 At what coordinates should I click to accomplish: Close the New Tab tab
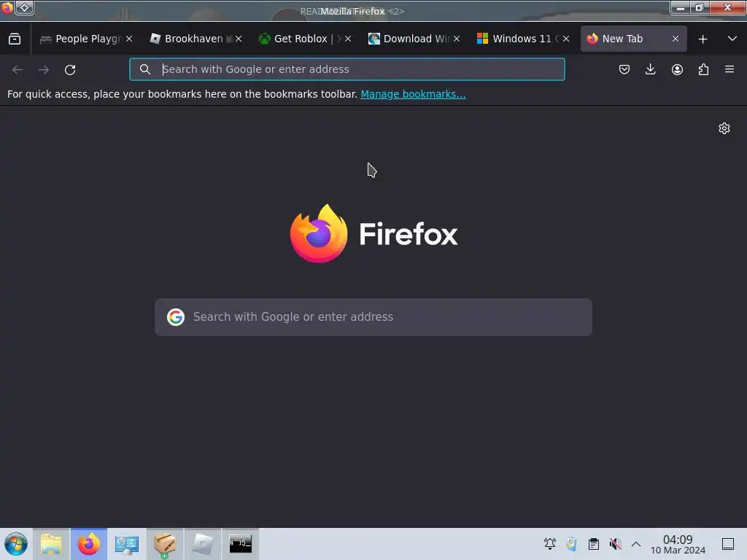[676, 39]
